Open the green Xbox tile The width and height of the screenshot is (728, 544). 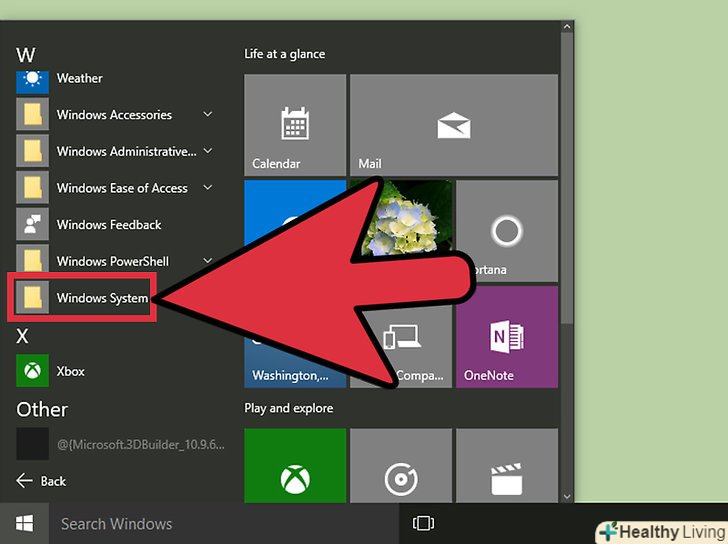pos(295,465)
